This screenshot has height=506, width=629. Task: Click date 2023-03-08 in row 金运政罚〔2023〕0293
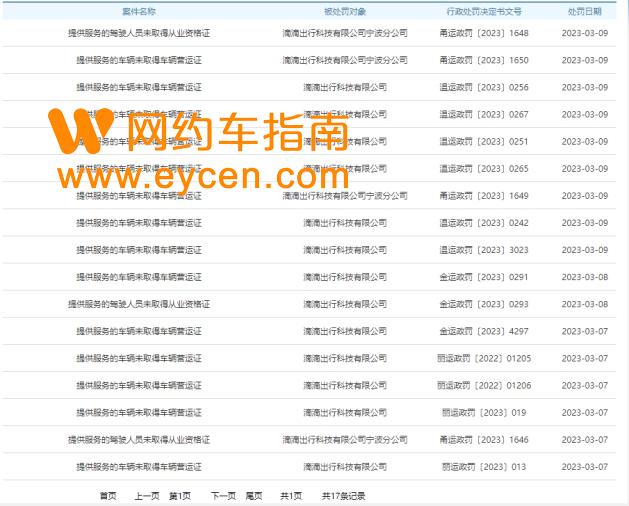(x=584, y=304)
